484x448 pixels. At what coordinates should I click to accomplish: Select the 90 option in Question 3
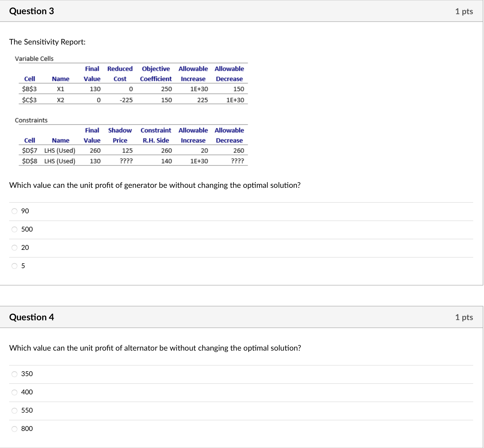[x=14, y=211]
